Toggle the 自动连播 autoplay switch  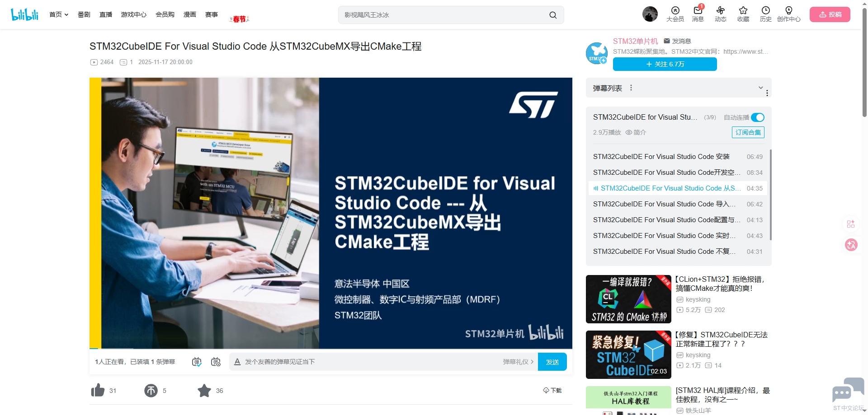tap(758, 117)
